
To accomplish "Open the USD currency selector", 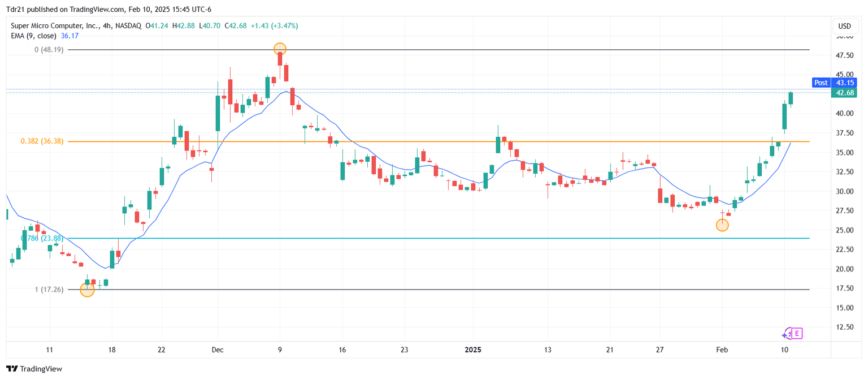I will point(844,26).
